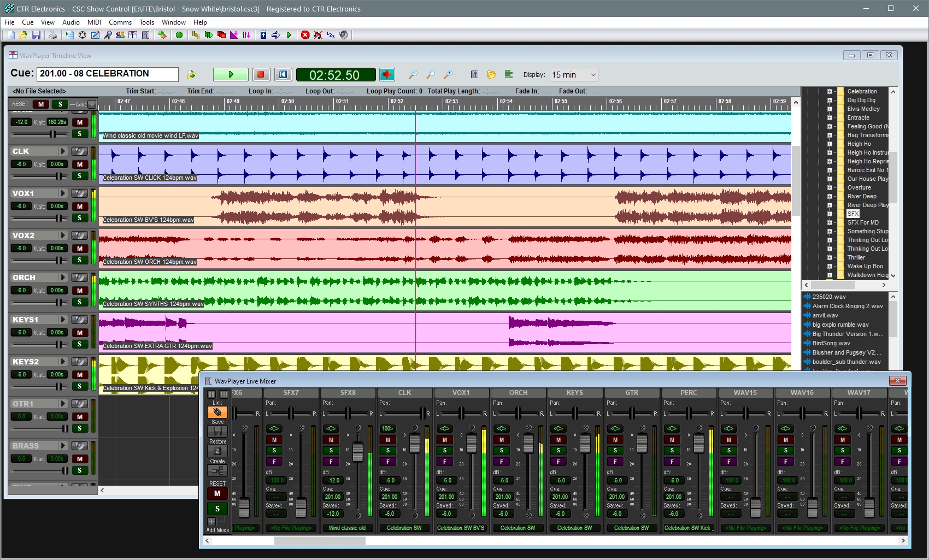The height and width of the screenshot is (560, 929).
Task: Select the Print icon in the main toolbar
Action: pos(52,35)
